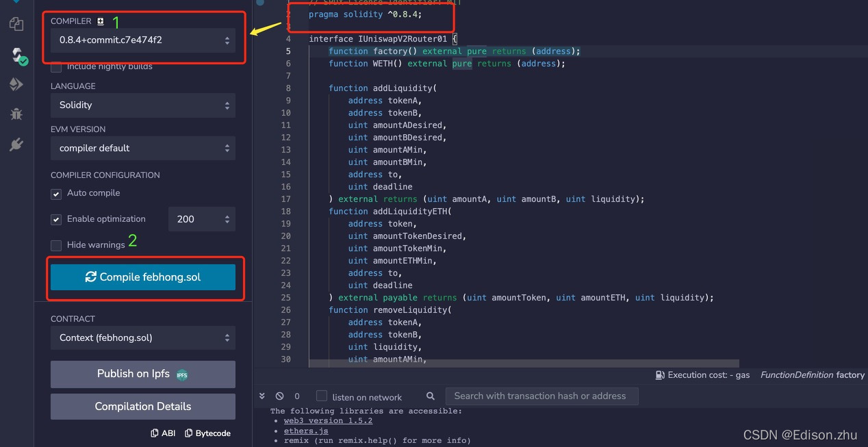Image resolution: width=868 pixels, height=447 pixels.
Task: Click the editor horizontal scrollbar
Action: [x=524, y=363]
